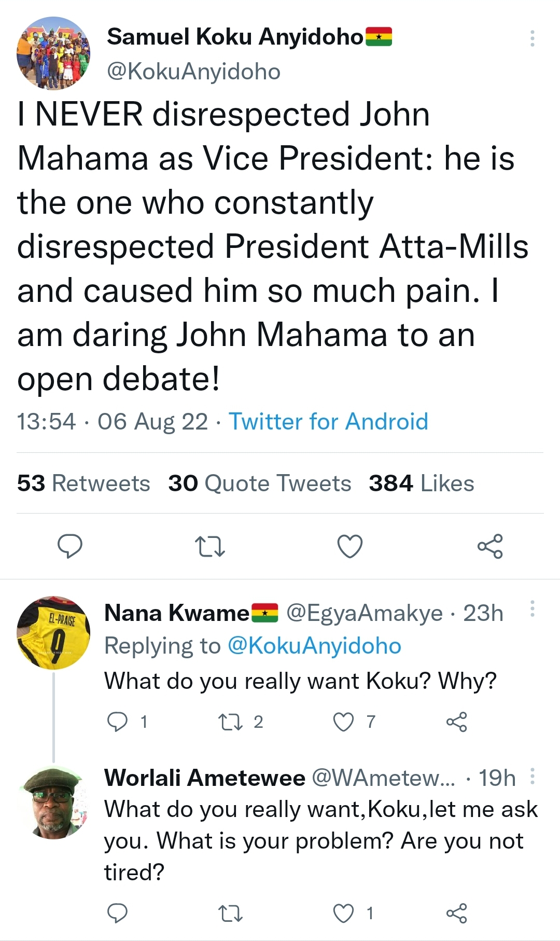The width and height of the screenshot is (560, 941).
Task: Open the Twitter for Android link
Action: pos(328,422)
